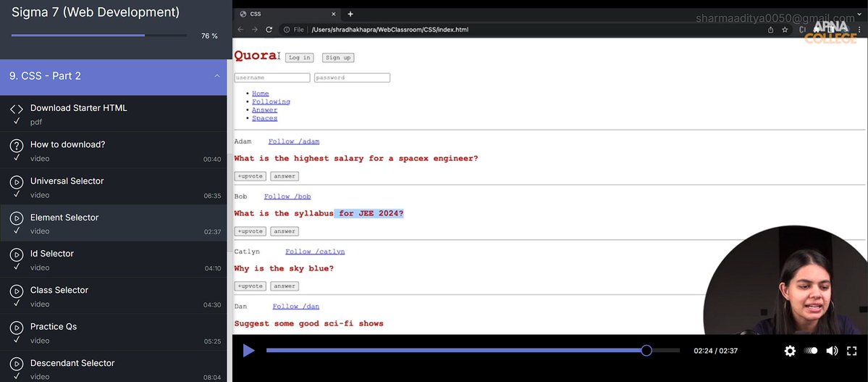Click the Log in button on Quora page
868x382 pixels.
[300, 58]
